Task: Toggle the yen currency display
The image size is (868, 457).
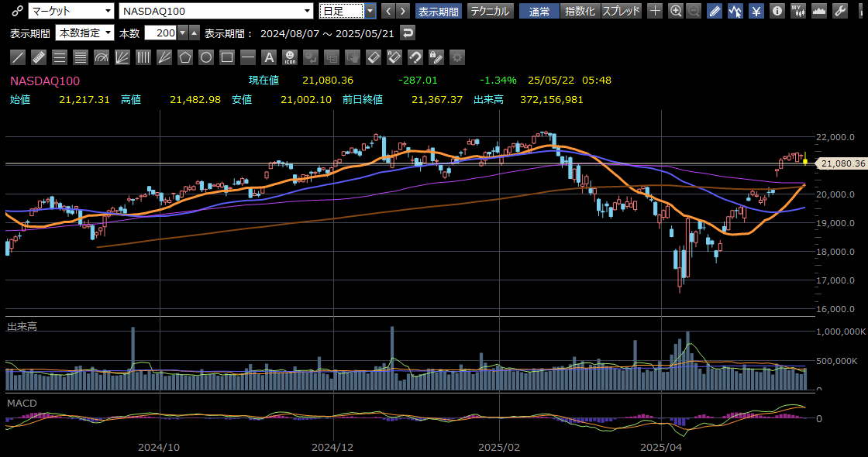Action: point(756,11)
